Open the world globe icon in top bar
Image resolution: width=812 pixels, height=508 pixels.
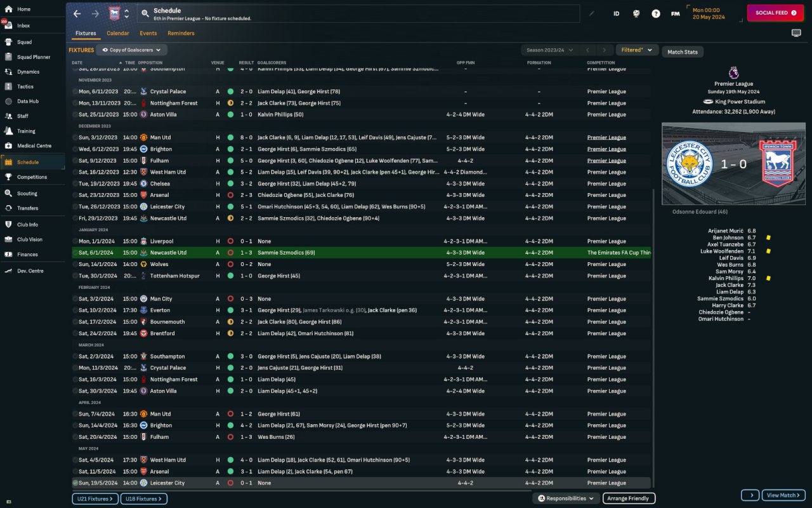[x=636, y=13]
